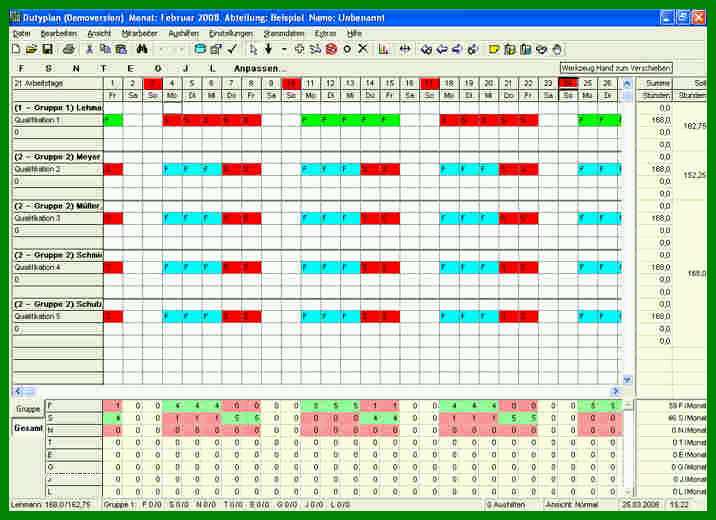
Task: Click the main grid scroll up arrow
Action: point(627,84)
